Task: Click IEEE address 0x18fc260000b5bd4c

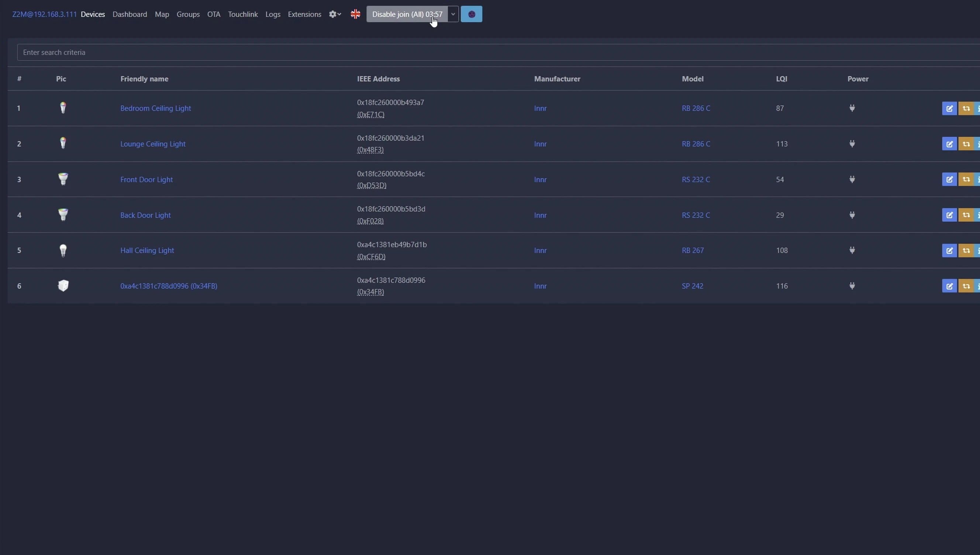Action: (x=391, y=173)
